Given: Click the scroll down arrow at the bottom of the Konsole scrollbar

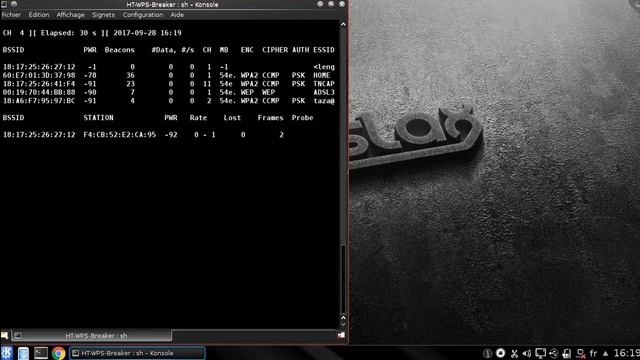Looking at the screenshot, I should (x=343, y=325).
